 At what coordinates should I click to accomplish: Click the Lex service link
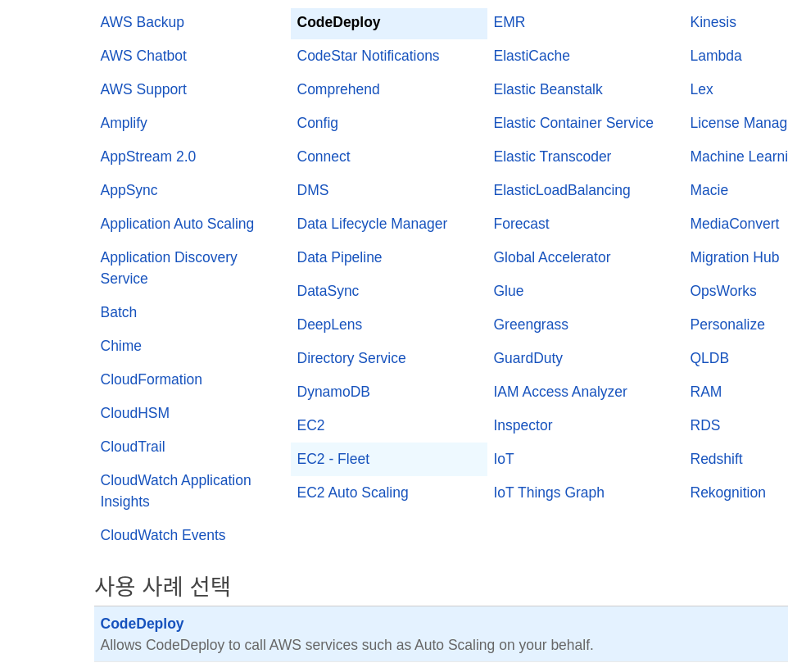(x=701, y=89)
